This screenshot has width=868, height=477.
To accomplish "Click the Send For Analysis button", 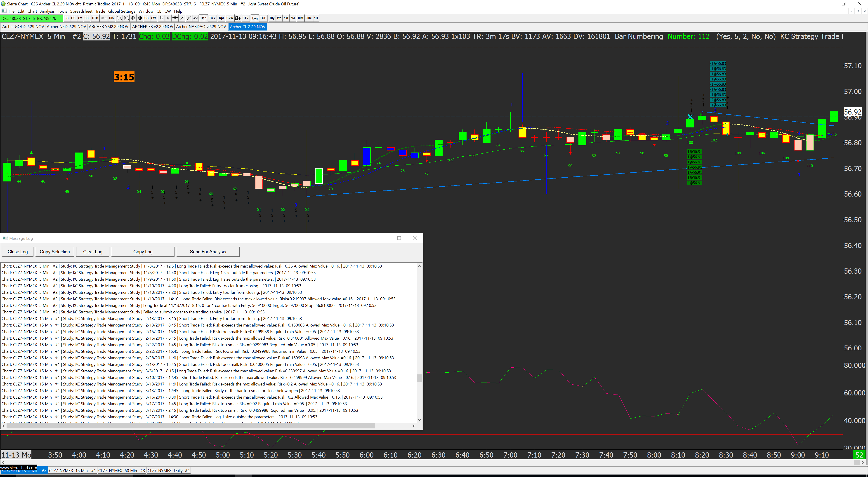I will pyautogui.click(x=208, y=252).
